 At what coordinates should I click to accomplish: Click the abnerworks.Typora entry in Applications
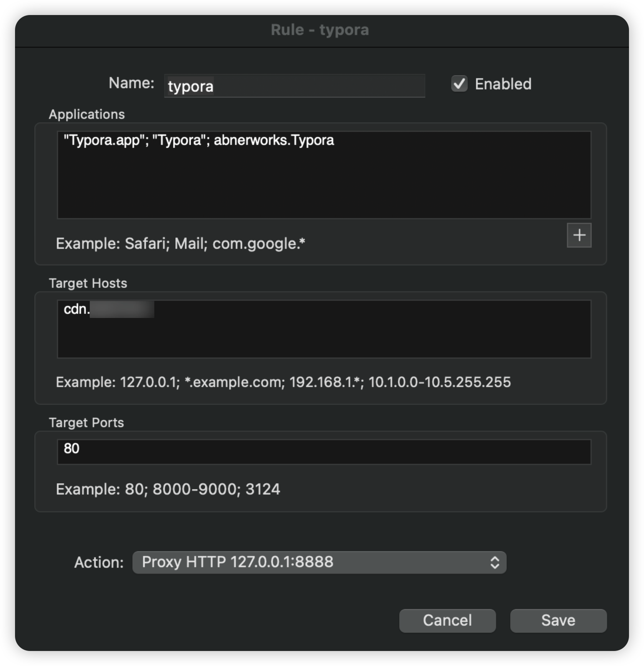pos(274,140)
